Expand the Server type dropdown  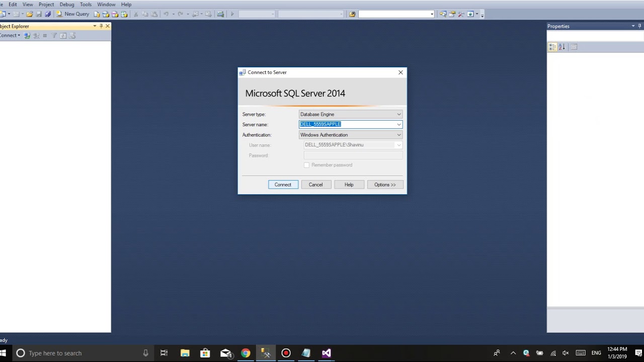399,114
